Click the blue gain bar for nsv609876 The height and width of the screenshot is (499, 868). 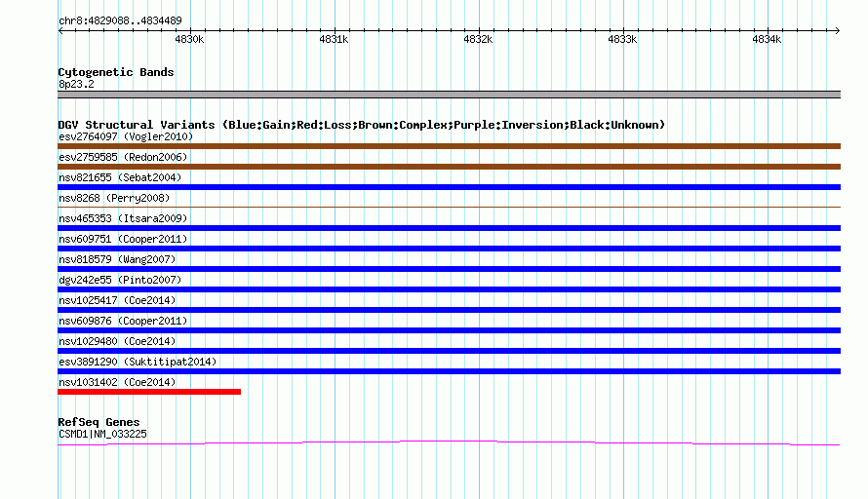point(449,330)
